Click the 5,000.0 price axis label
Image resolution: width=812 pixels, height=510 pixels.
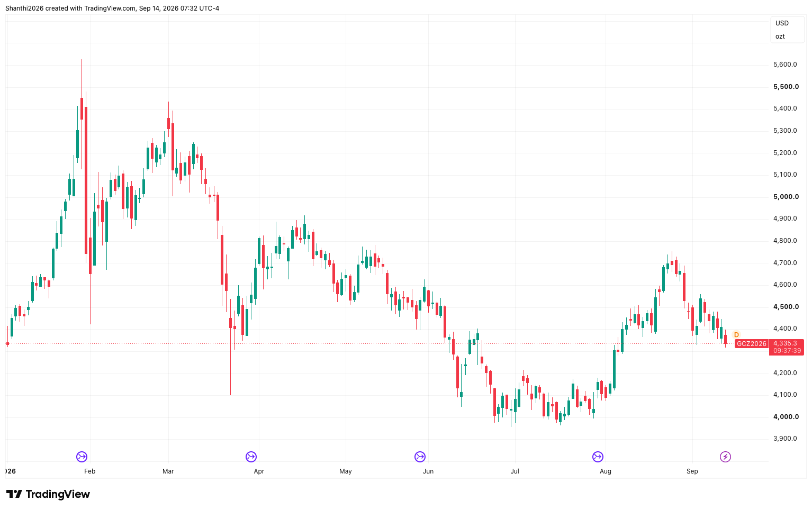tap(786, 197)
